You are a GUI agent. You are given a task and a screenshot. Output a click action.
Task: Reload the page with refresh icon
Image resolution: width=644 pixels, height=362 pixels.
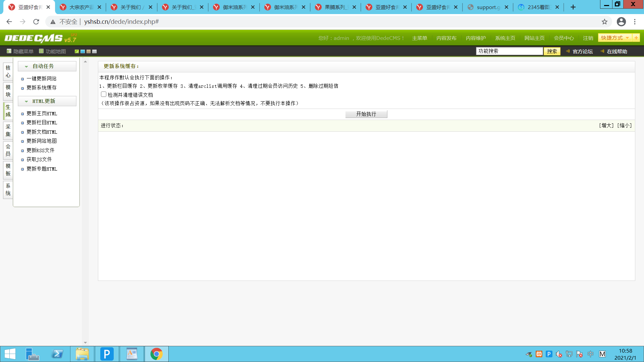click(36, 22)
